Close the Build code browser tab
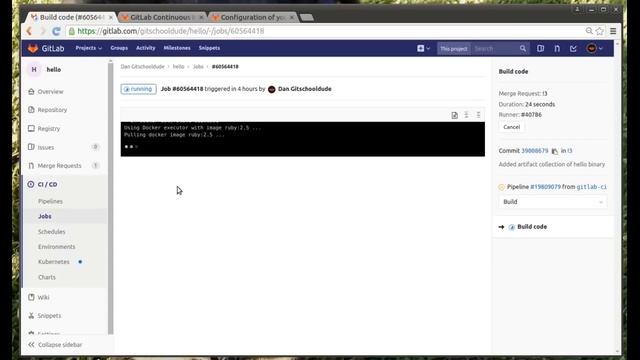This screenshot has width=640, height=360. point(110,18)
